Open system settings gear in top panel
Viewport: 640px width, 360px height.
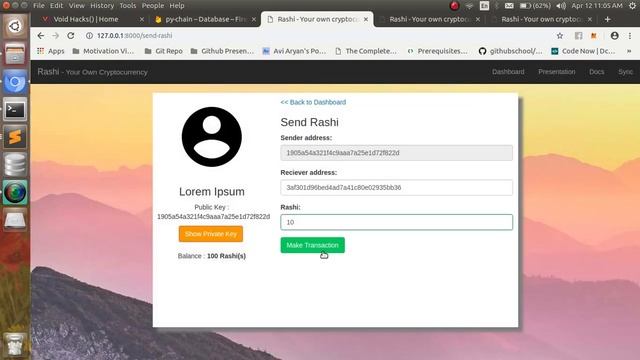632,6
